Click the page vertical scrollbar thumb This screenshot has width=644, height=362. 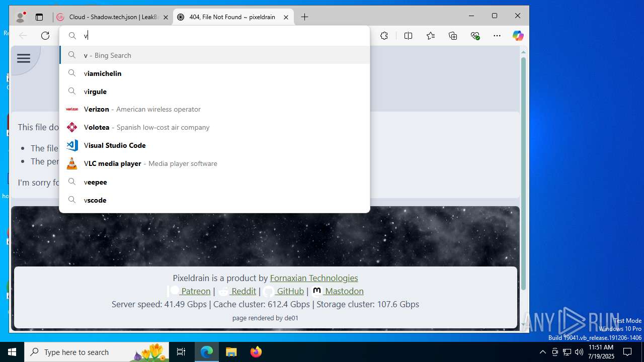click(523, 173)
